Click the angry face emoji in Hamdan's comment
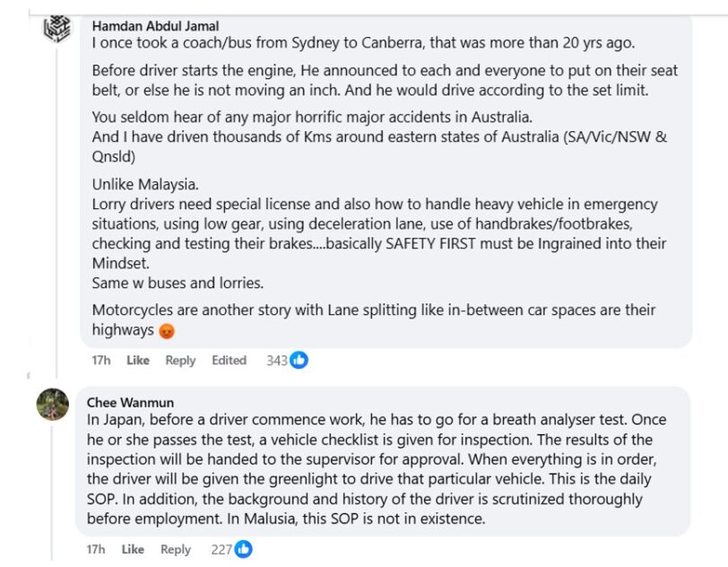 [x=166, y=331]
